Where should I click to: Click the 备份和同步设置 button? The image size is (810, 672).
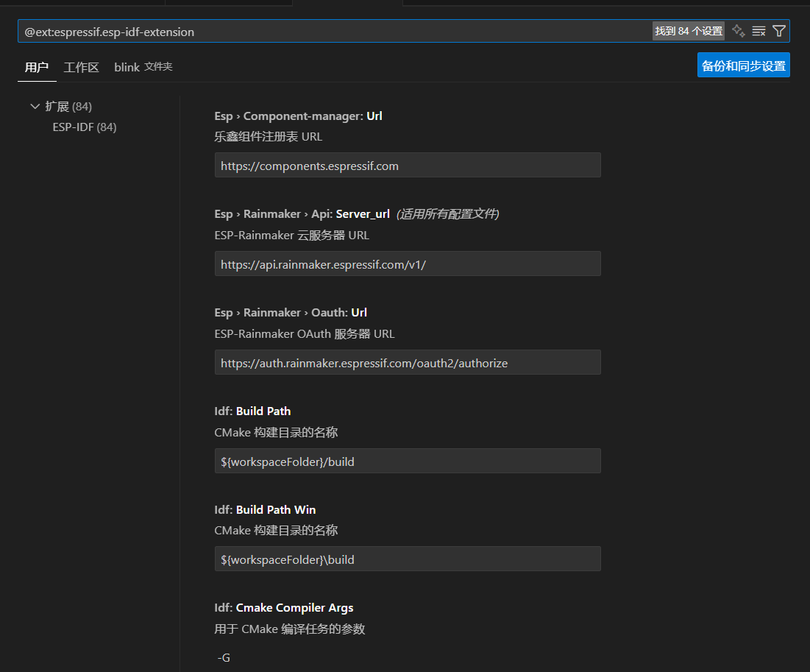coord(743,65)
